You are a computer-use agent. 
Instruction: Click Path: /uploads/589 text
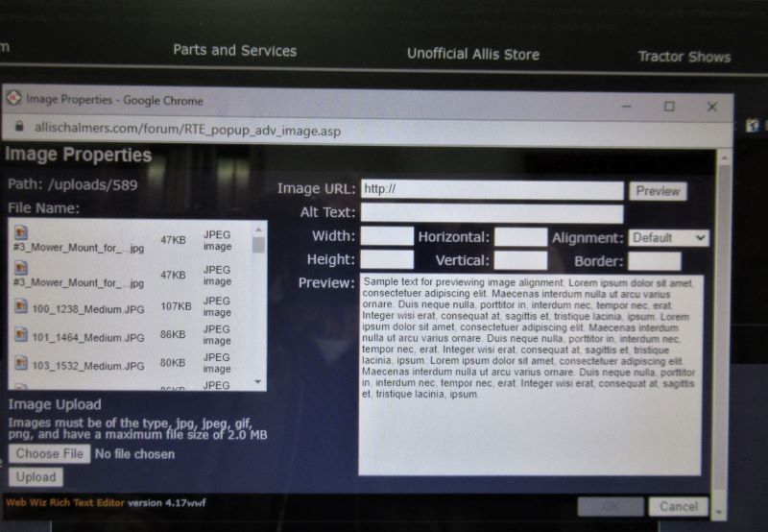click(73, 184)
